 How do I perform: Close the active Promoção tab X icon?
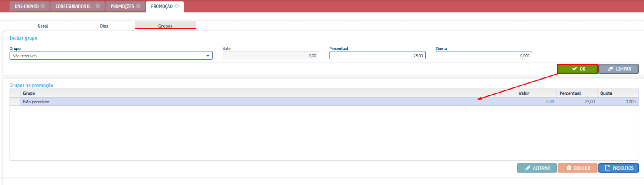[177, 6]
